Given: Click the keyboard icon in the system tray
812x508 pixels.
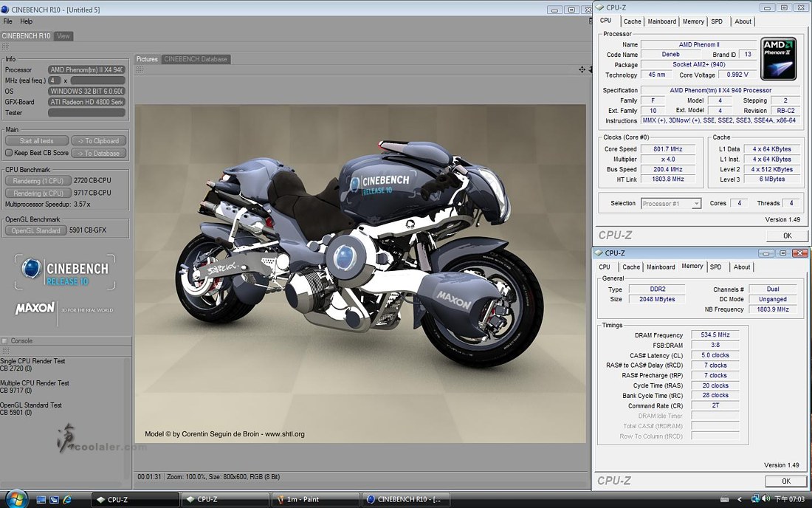Looking at the screenshot, I should coord(724,500).
